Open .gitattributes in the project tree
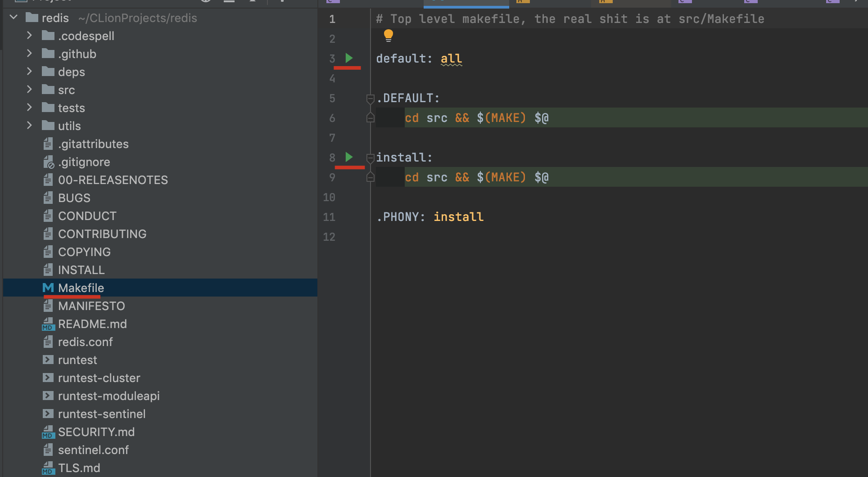The width and height of the screenshot is (868, 477). click(93, 144)
